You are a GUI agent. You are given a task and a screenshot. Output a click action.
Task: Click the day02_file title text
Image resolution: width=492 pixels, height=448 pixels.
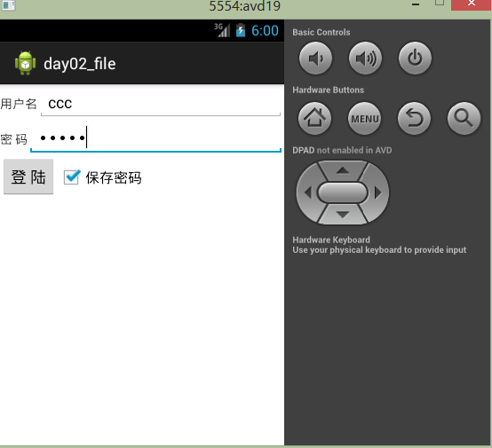tap(80, 64)
